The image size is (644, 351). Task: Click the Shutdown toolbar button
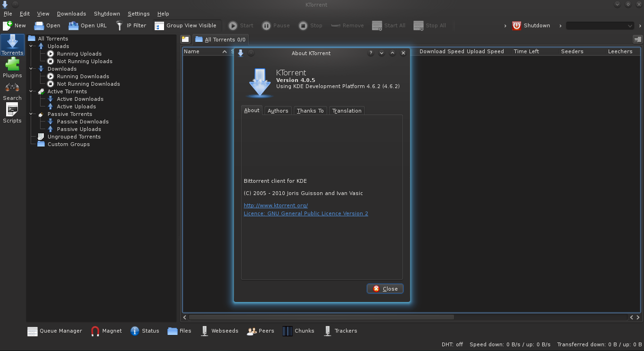click(531, 25)
